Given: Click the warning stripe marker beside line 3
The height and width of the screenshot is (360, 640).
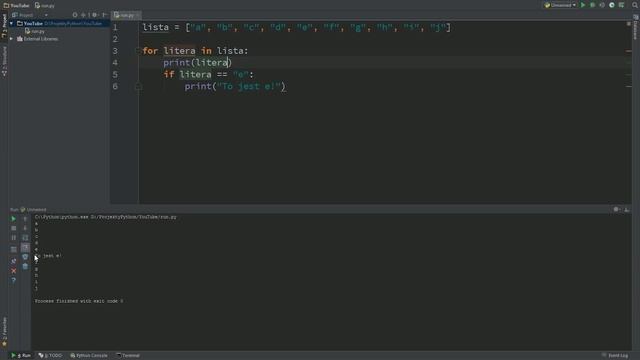Looking at the screenshot, I should point(629,51).
